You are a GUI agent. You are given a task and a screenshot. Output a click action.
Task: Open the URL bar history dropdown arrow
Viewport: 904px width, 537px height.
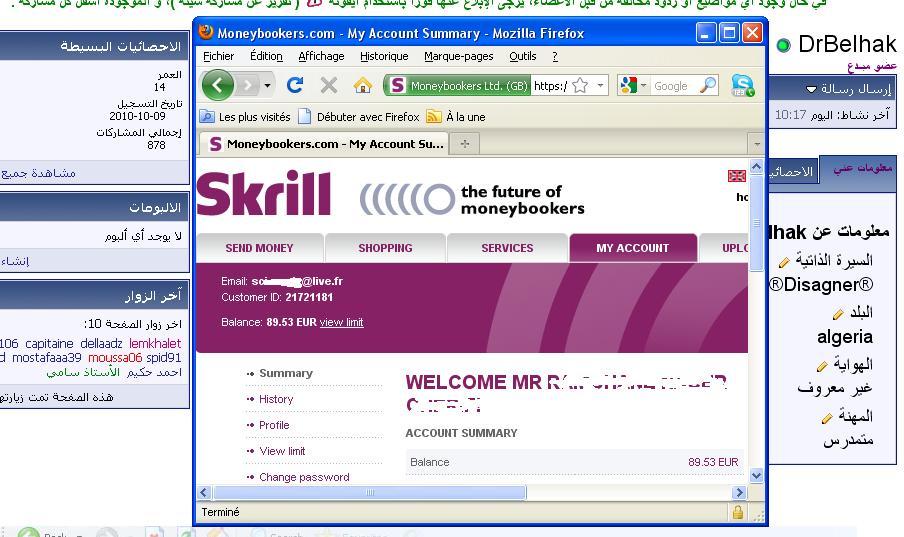click(x=600, y=86)
